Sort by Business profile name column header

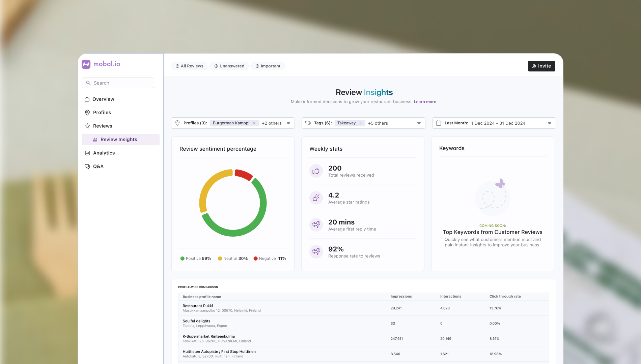202,297
